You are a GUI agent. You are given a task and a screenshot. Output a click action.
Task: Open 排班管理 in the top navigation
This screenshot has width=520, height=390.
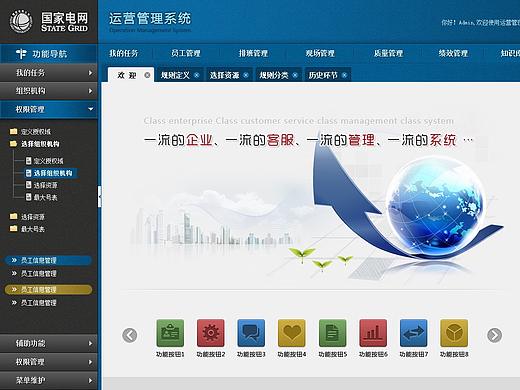[x=253, y=53]
